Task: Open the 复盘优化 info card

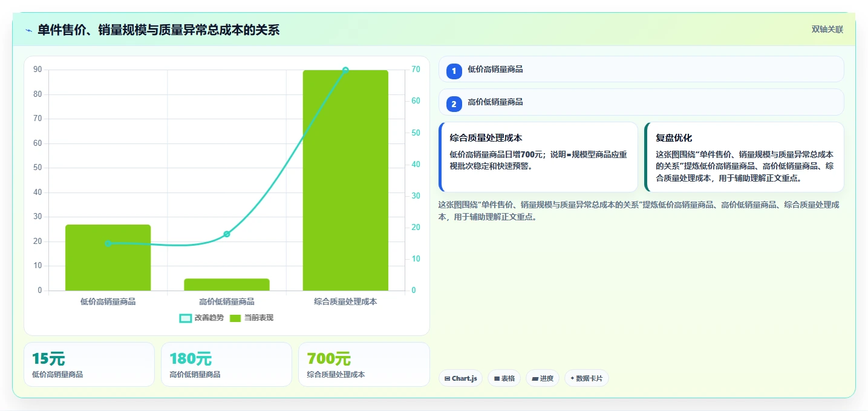Action: pos(744,157)
